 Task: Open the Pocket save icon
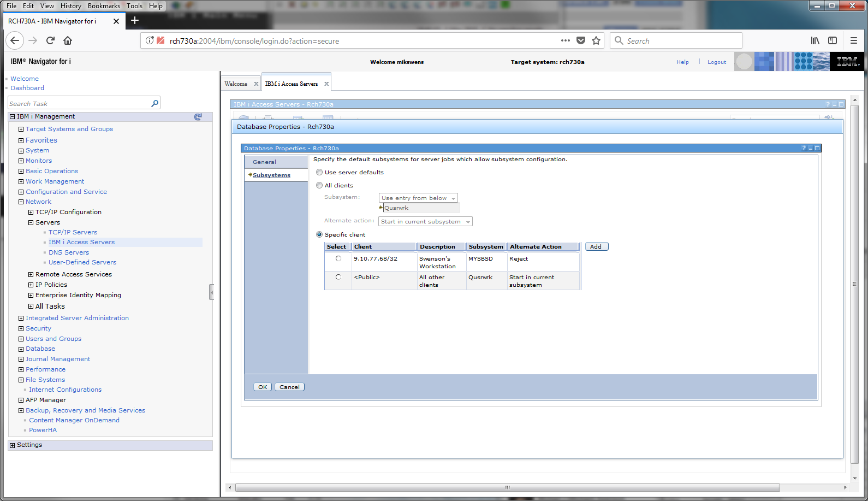tap(581, 40)
